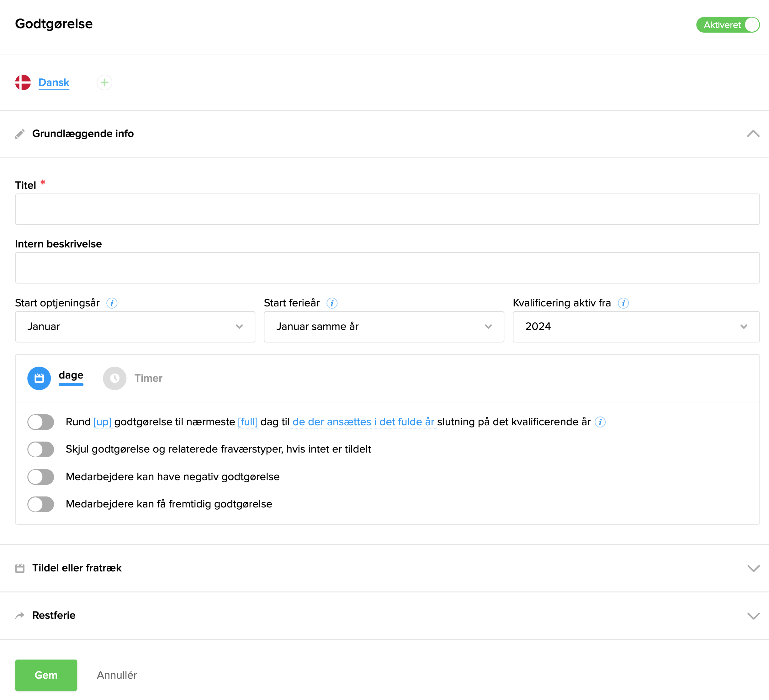
Task: Add a new language with plus icon
Action: click(x=104, y=82)
